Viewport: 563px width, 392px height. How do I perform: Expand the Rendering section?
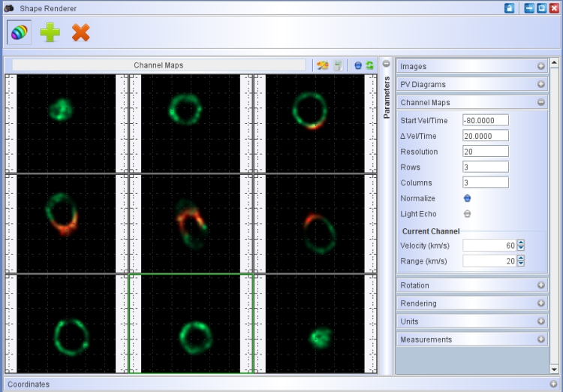(x=540, y=303)
